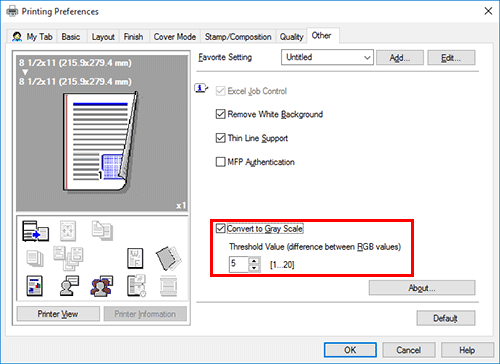
Task: Click the single user authentication icon
Action: pyautogui.click(x=69, y=286)
